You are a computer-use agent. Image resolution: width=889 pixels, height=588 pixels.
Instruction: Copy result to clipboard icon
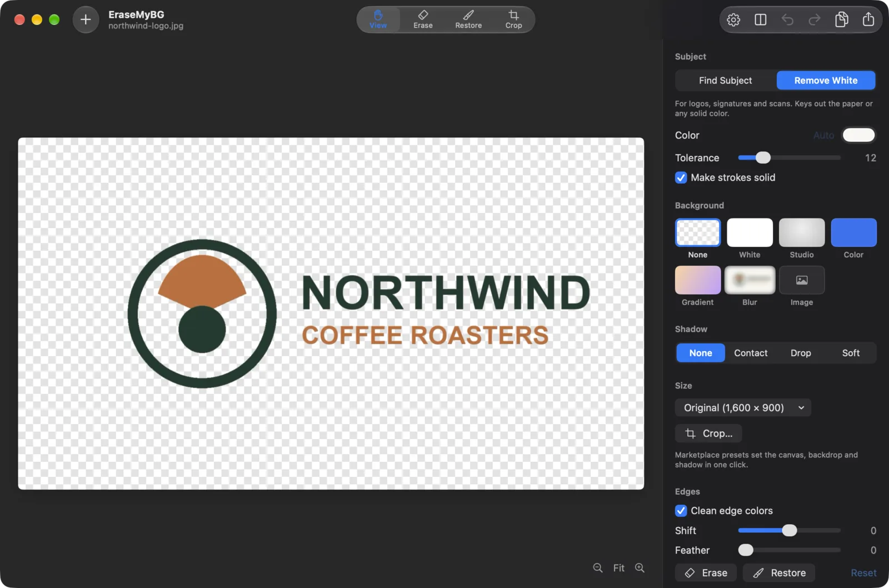(841, 19)
